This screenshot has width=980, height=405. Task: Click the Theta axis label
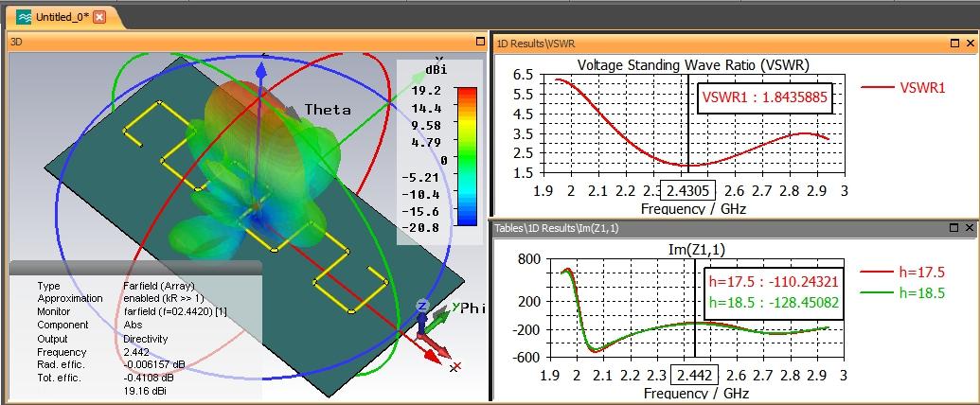coord(328,110)
